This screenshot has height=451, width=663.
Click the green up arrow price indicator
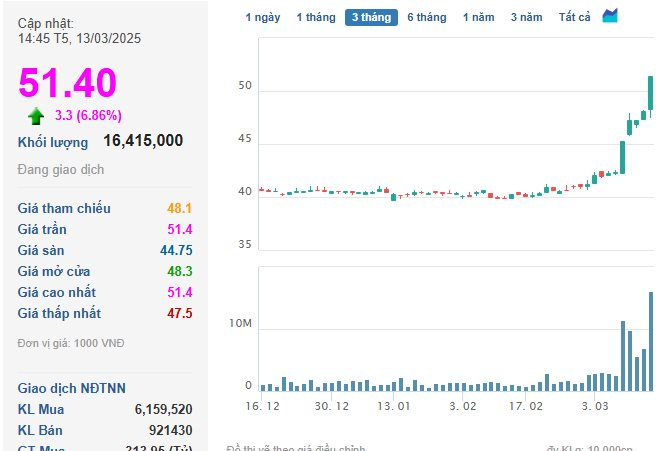pos(36,116)
